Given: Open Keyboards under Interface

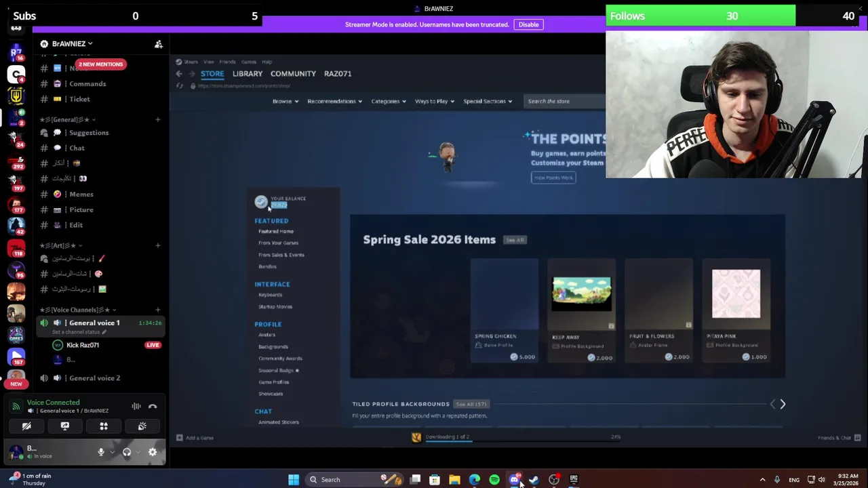Looking at the screenshot, I should pos(270,295).
